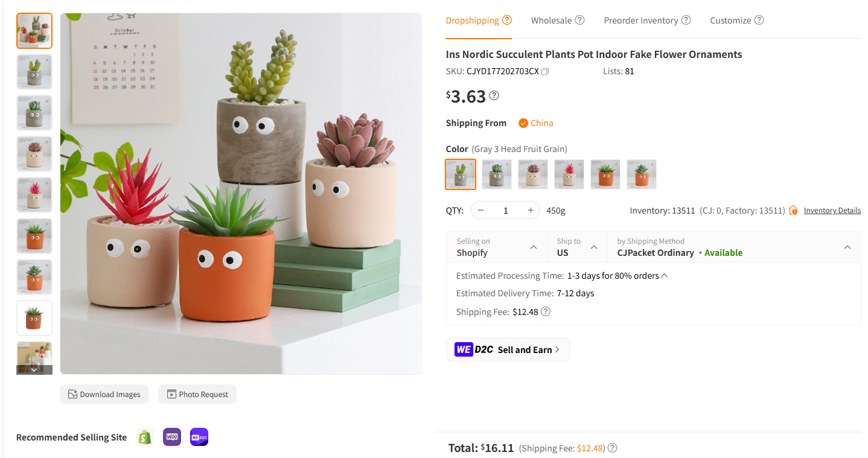Collapse the CJPacket Ordinary shipping method panel
This screenshot has height=458, width=868.
point(847,247)
